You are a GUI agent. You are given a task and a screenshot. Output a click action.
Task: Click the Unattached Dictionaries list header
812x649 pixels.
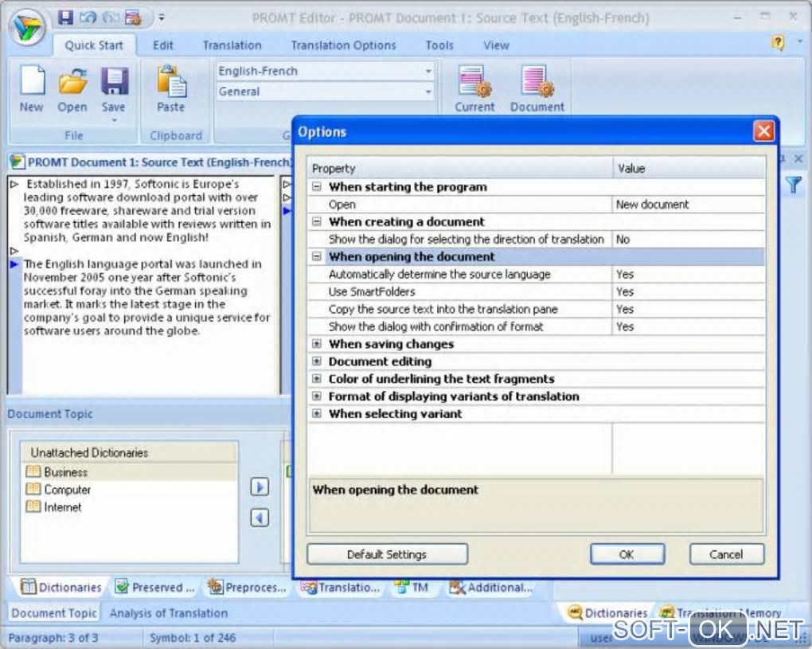point(130,452)
